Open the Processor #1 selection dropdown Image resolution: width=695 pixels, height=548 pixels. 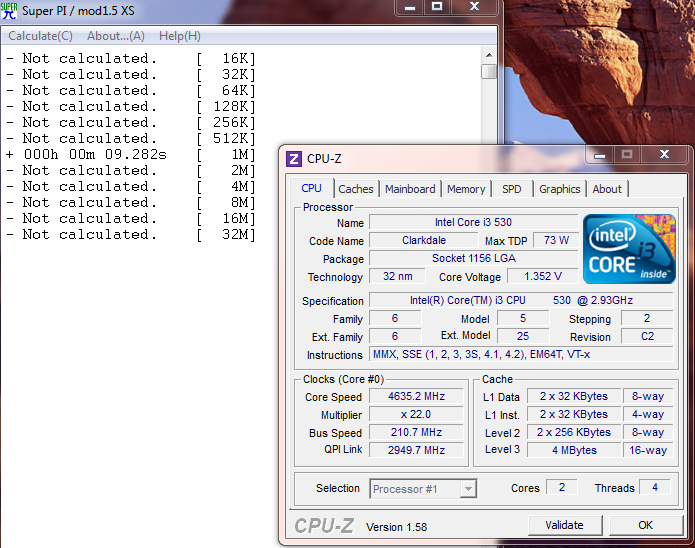coord(423,489)
